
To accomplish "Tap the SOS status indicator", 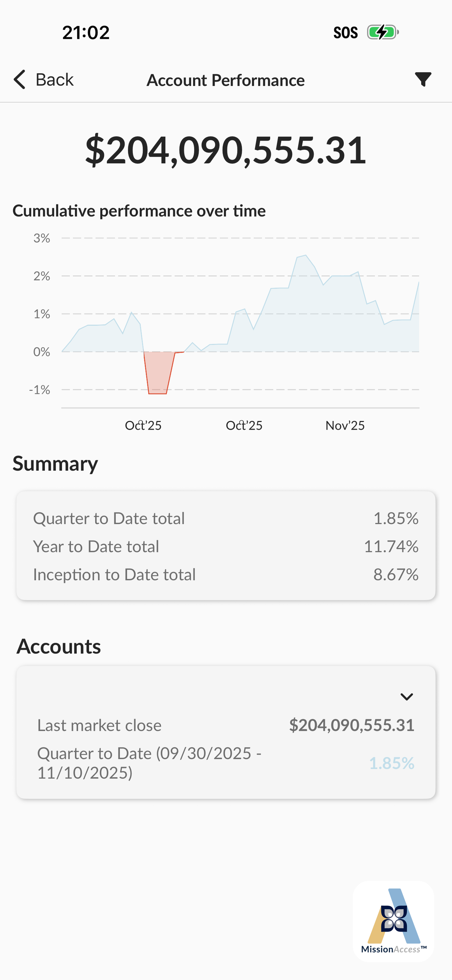I will tap(345, 33).
